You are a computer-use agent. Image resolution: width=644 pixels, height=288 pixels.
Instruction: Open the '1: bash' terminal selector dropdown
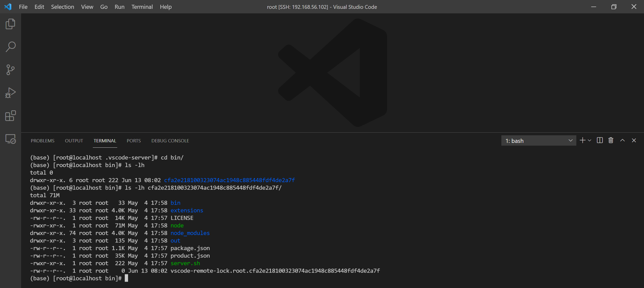539,141
